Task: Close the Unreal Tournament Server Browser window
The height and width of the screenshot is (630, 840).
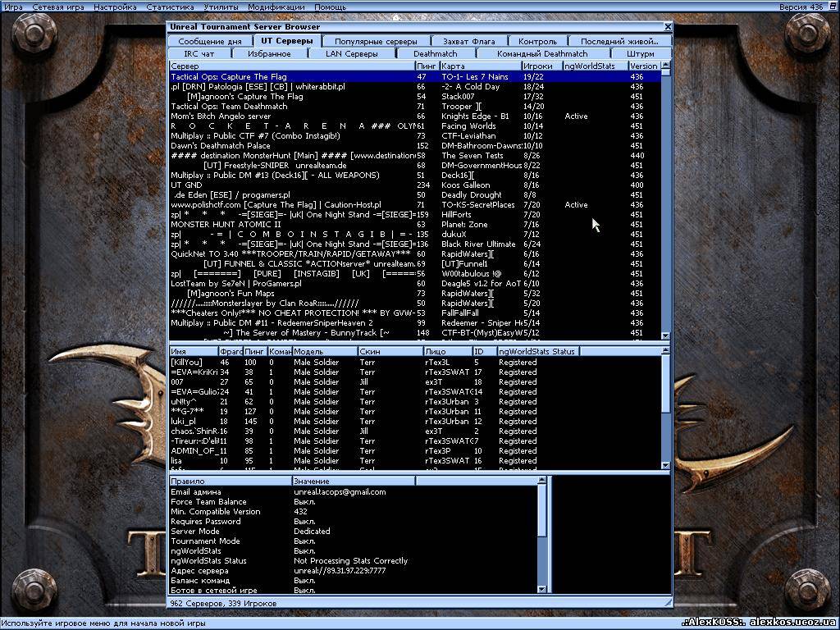Action: (668, 27)
